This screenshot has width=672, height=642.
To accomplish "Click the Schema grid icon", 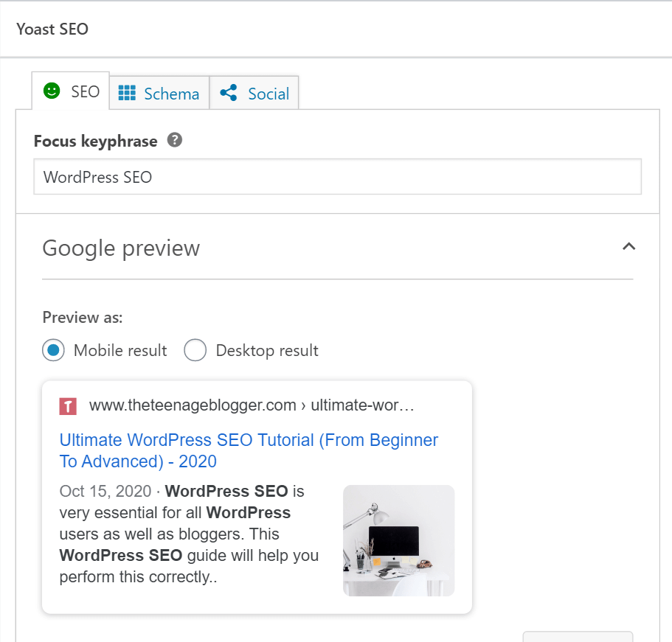I will 127,93.
